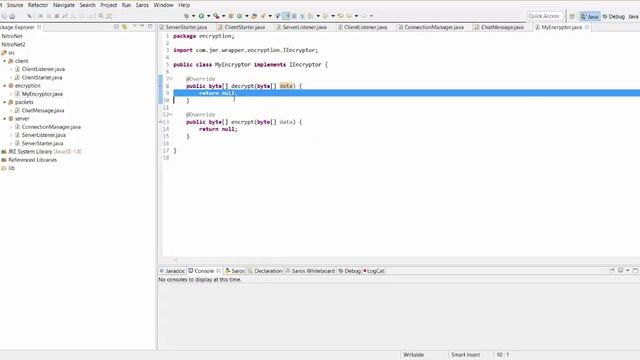Click the override marker on line 13
The image size is (640, 360).
click(160, 122)
